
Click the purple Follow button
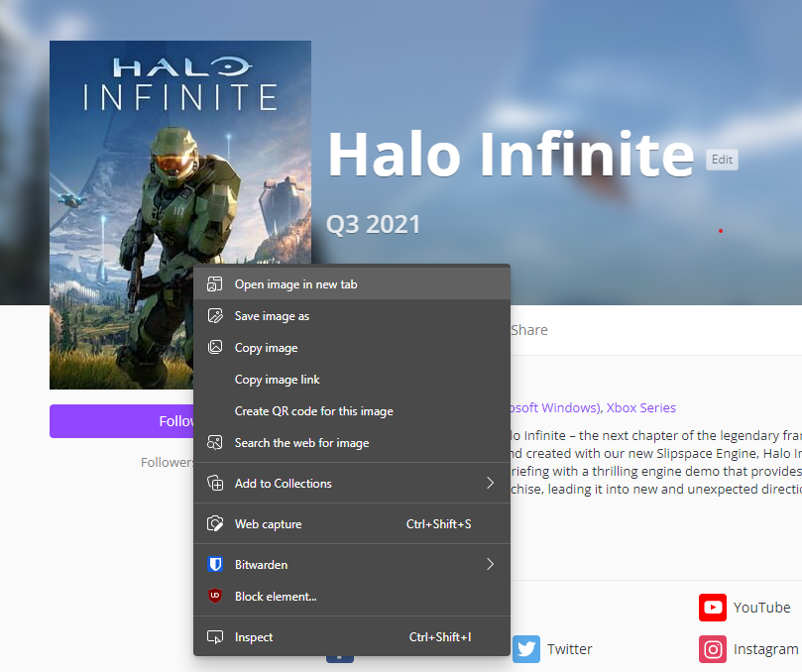[122, 421]
